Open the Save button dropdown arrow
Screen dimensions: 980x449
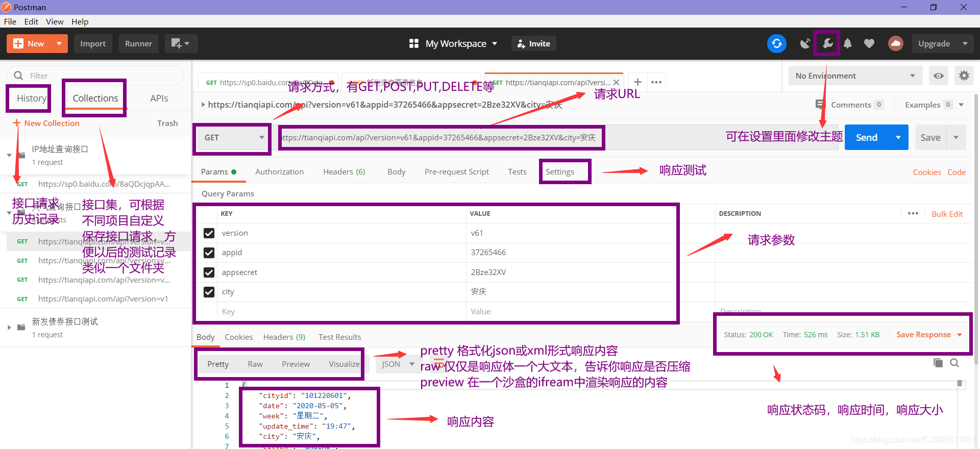tap(956, 137)
